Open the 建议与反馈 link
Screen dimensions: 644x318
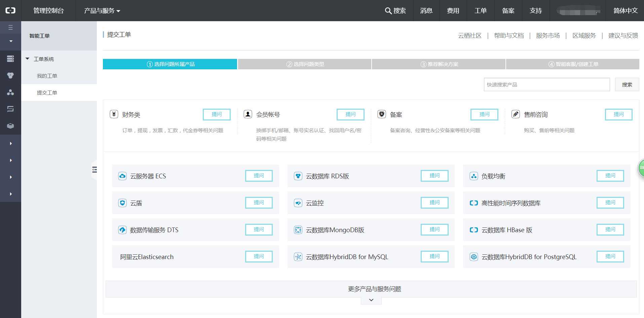(x=623, y=35)
